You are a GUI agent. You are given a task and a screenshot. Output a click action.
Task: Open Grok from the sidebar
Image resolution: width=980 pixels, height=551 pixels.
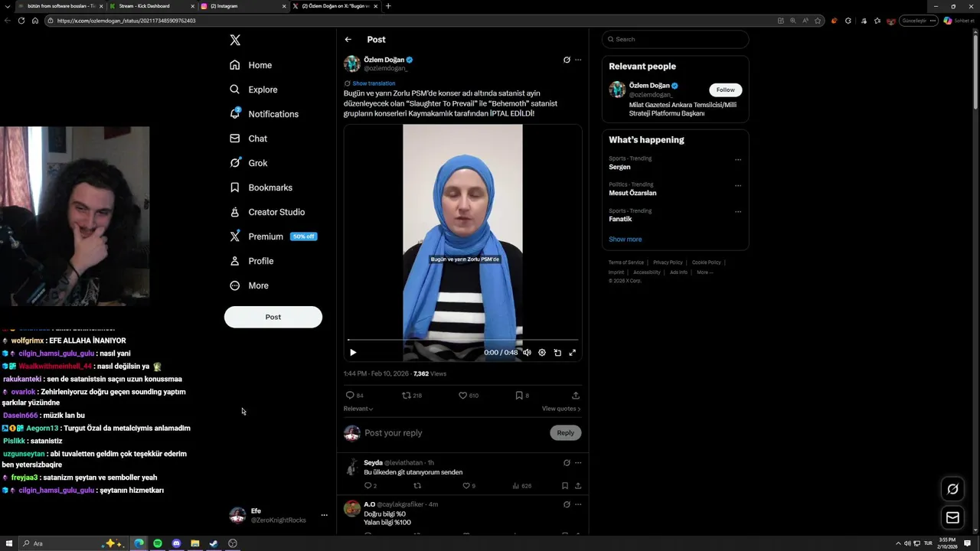[x=249, y=163]
